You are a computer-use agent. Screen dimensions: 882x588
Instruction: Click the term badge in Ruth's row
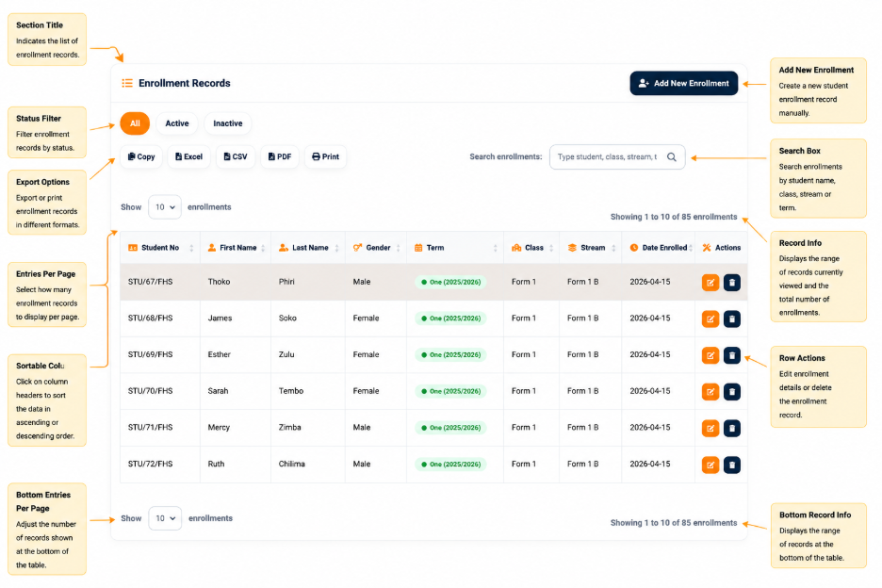pos(450,465)
